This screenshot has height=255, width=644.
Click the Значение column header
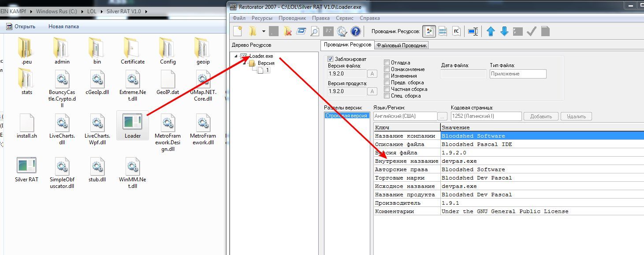click(x=542, y=127)
